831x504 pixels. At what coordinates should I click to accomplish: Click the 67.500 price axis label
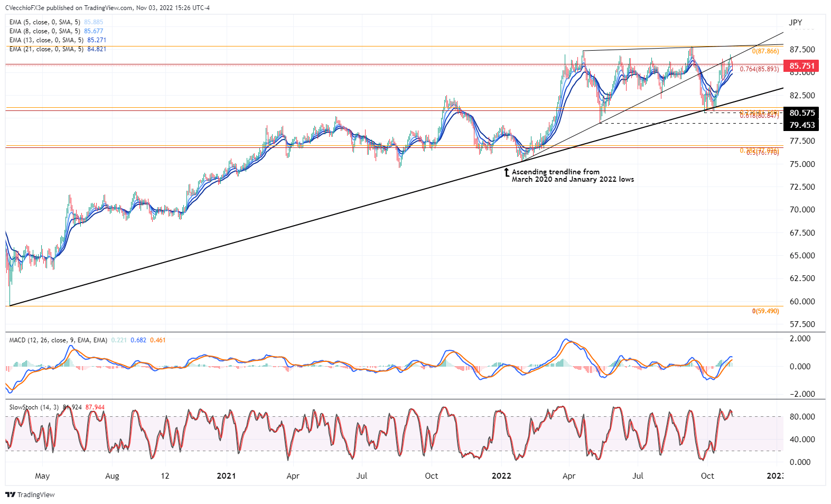click(802, 233)
